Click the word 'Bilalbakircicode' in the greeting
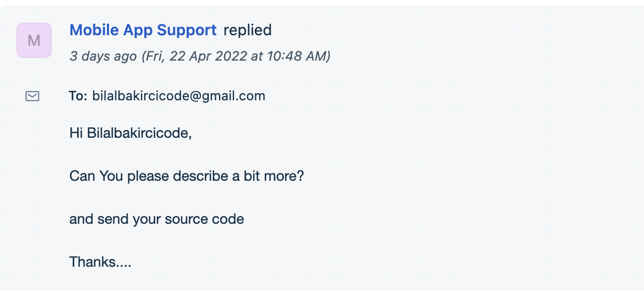This screenshot has width=644, height=291. point(138,133)
